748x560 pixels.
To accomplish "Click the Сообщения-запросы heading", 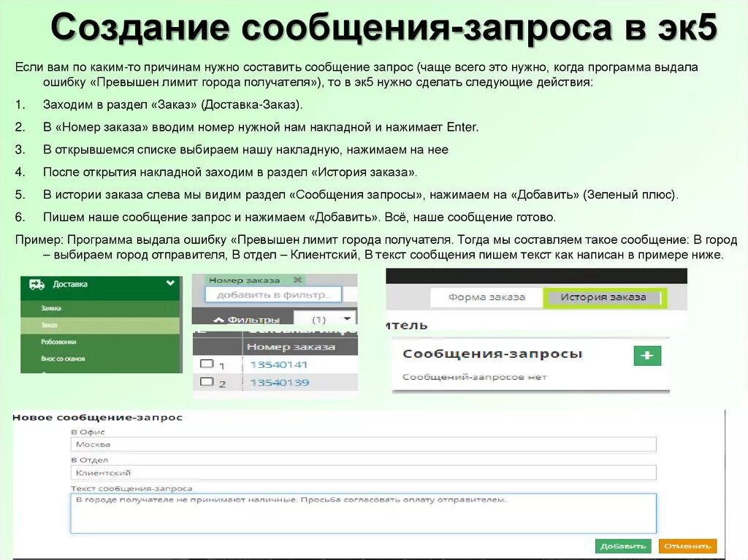I will click(492, 354).
